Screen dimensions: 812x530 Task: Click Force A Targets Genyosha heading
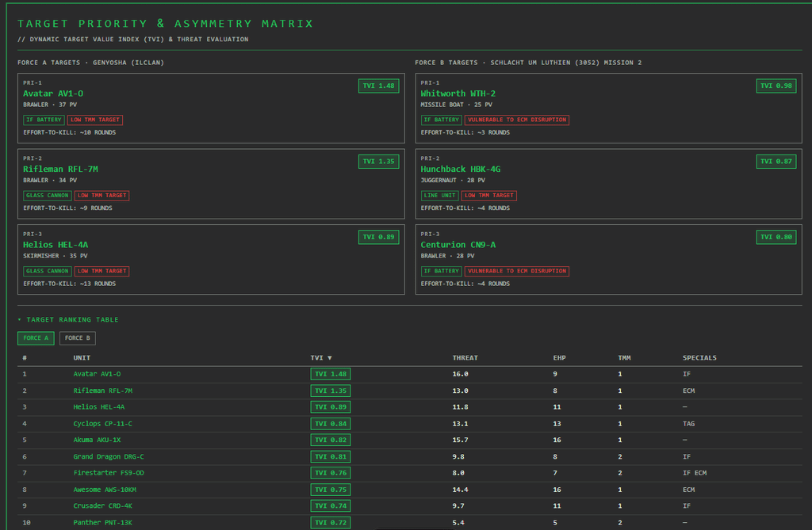(90, 63)
